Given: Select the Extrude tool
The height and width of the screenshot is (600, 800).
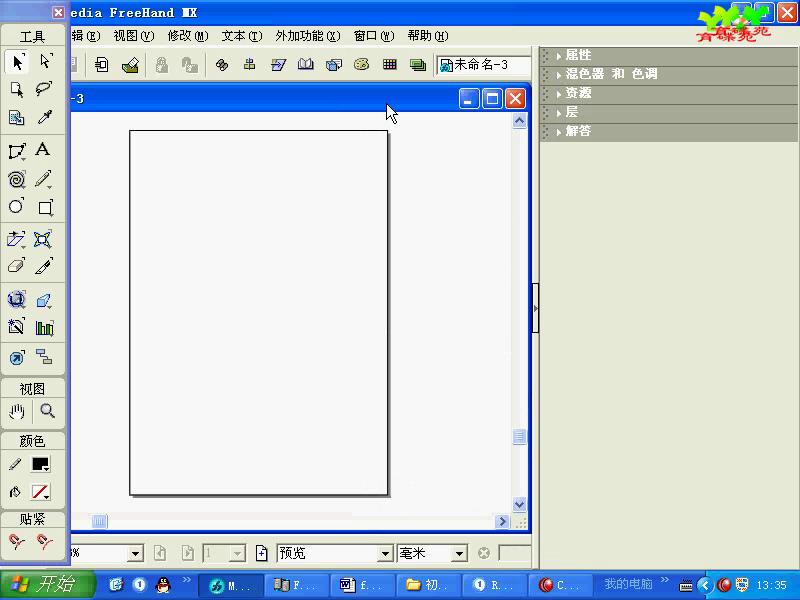Looking at the screenshot, I should pyautogui.click(x=44, y=301).
